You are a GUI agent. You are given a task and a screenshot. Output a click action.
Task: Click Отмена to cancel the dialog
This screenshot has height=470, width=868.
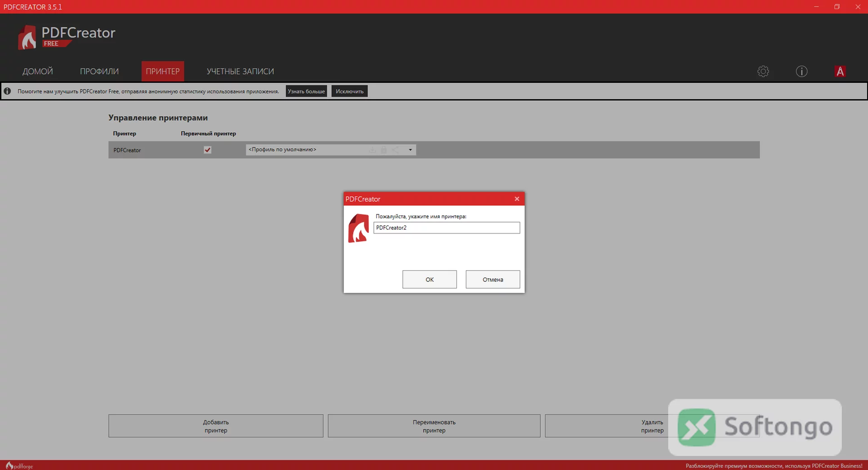pos(493,280)
